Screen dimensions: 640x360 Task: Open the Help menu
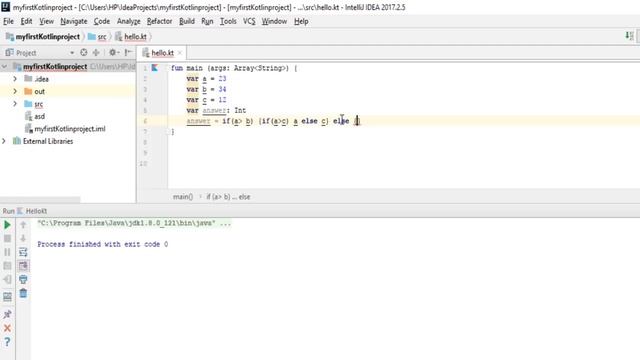[x=301, y=21]
